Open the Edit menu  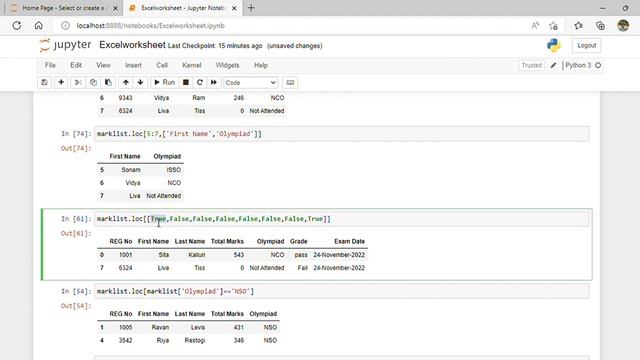click(76, 65)
